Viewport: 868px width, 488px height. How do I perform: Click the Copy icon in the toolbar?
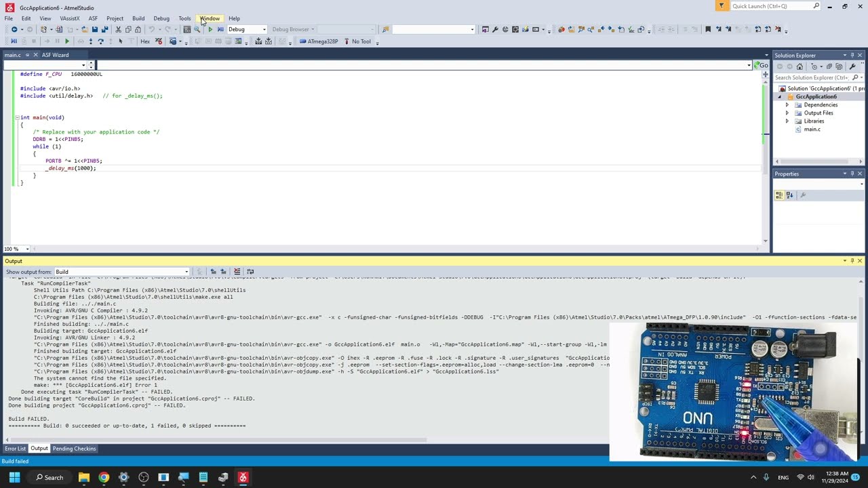coord(128,29)
